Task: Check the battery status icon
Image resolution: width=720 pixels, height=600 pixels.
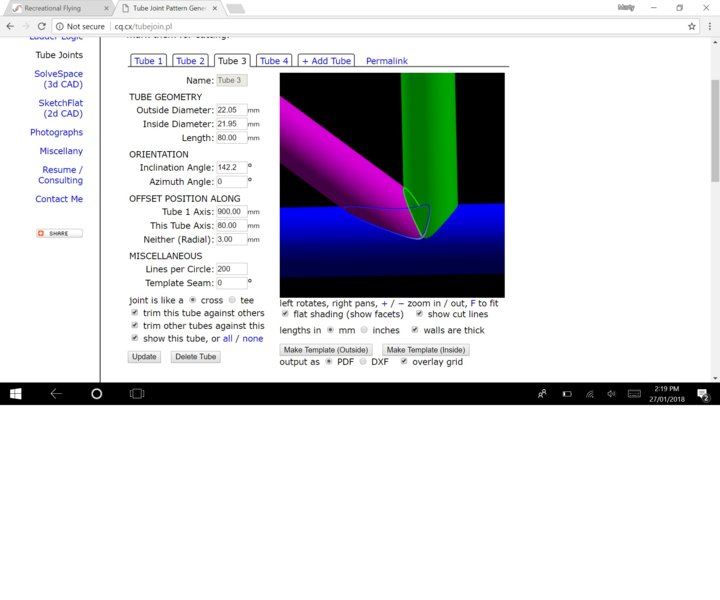Action: click(567, 394)
